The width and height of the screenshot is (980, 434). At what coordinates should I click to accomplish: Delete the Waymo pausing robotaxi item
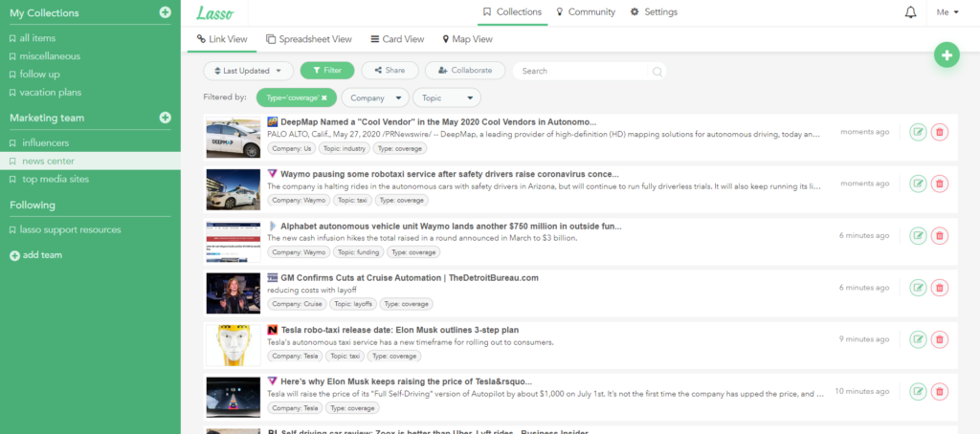pos(940,184)
